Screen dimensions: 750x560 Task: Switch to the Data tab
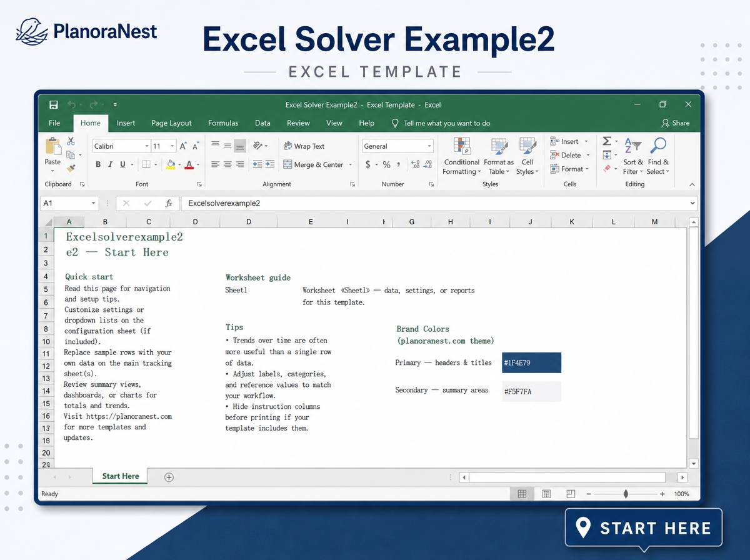262,123
